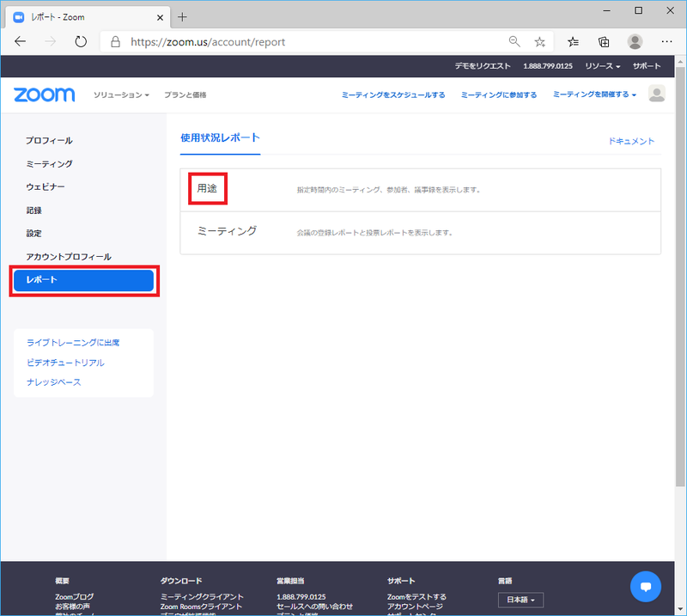Maximize the browser window

[638, 10]
